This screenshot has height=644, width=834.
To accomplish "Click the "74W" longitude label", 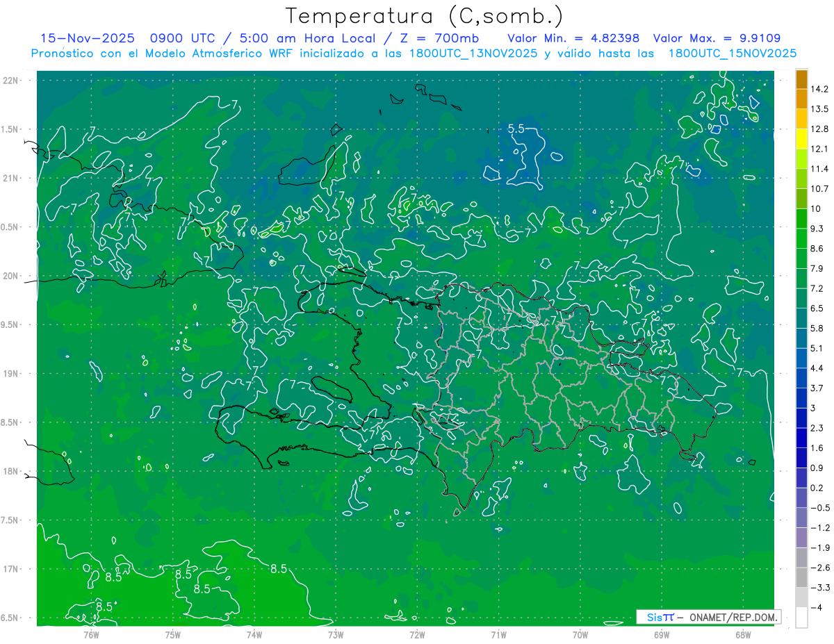I will pos(254,634).
